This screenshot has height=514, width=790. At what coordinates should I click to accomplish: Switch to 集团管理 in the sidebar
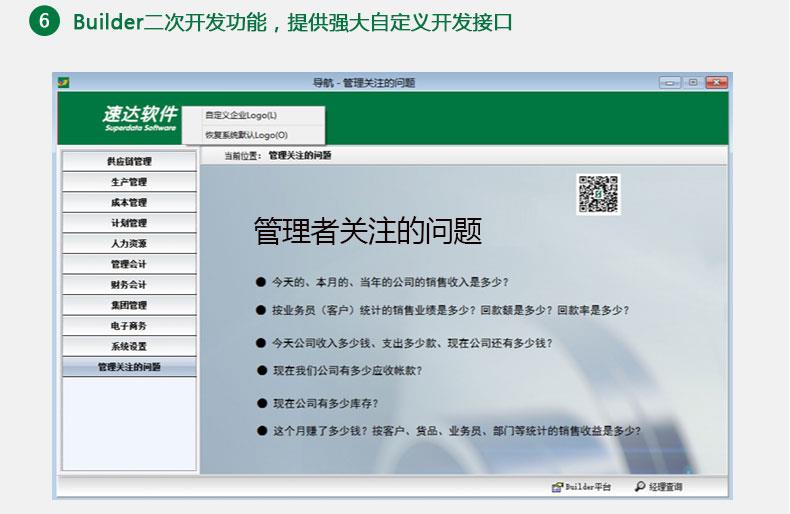(129, 305)
